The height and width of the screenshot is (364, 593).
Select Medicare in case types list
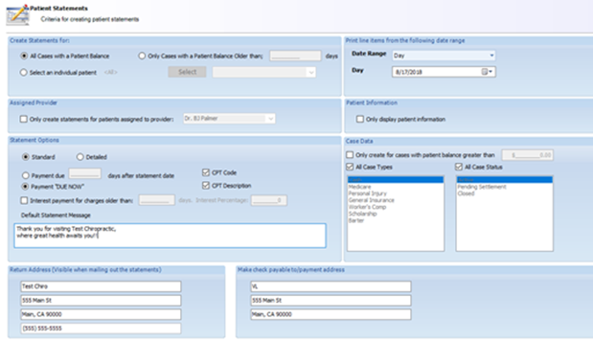pyautogui.click(x=396, y=187)
